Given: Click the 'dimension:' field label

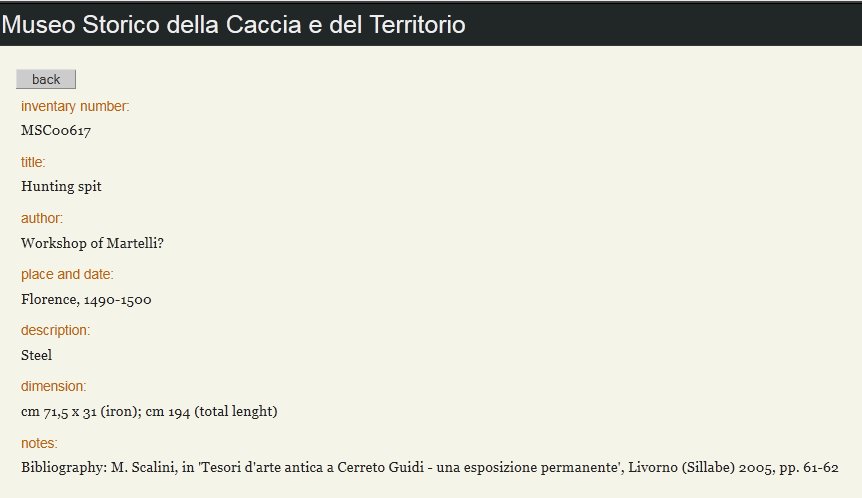Looking at the screenshot, I should point(54,386).
